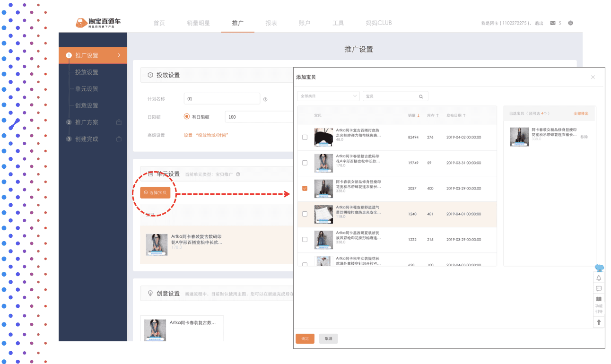
Task: Expand 推广设置 step chevron in sidebar
Action: (x=119, y=55)
